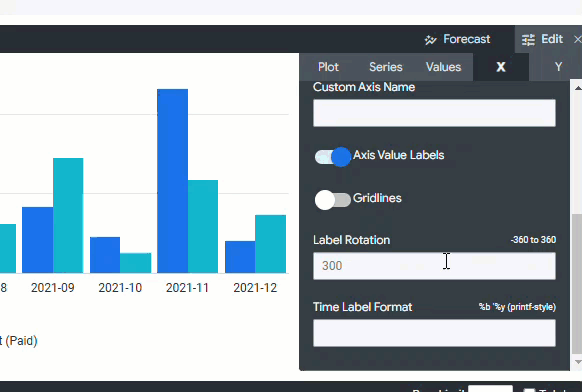The image size is (582, 392).
Task: Click the 2021-10 axis label
Action: pyautogui.click(x=120, y=288)
